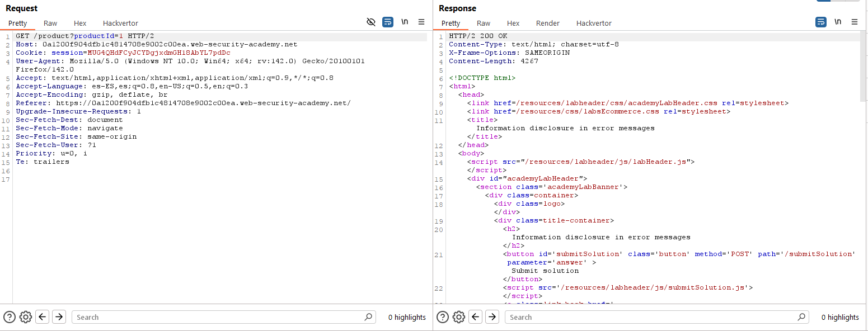Switch to Response Render tab
868x331 pixels.
[x=547, y=23]
